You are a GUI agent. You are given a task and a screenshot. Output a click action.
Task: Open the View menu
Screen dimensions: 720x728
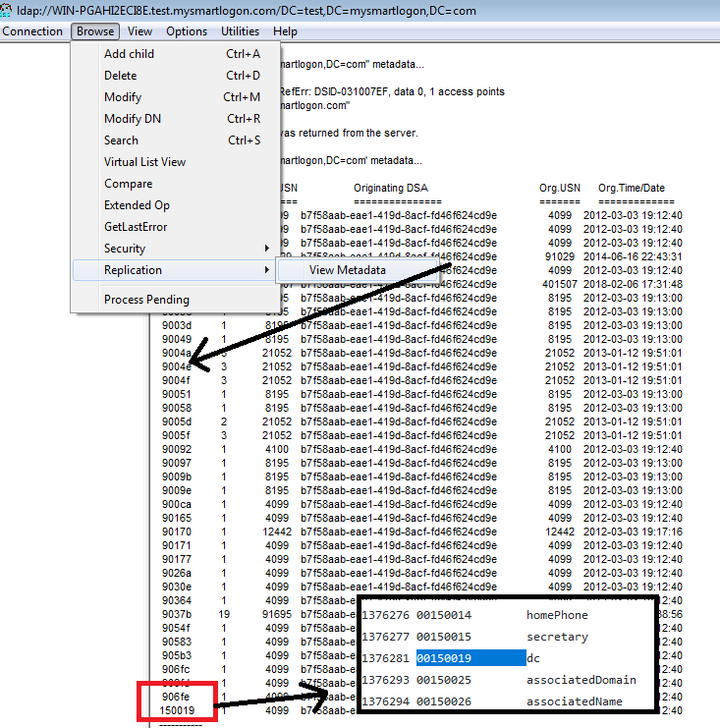pos(139,31)
